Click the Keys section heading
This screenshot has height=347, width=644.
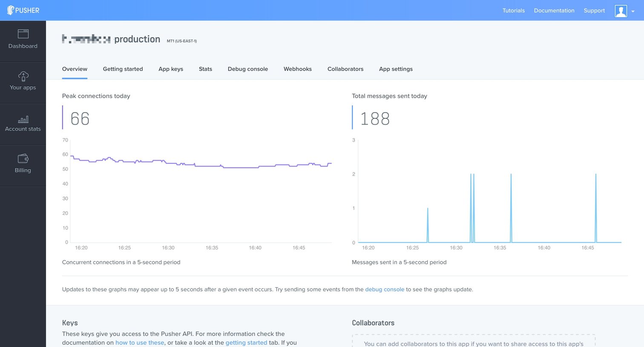[70, 323]
